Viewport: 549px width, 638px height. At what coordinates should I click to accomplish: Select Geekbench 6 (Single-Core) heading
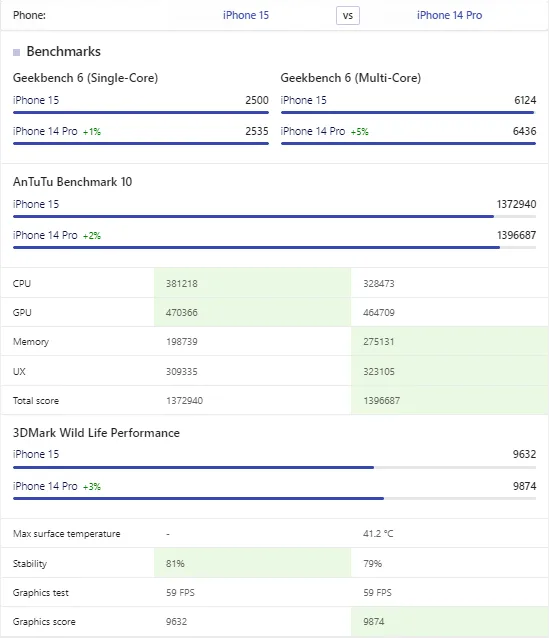pyautogui.click(x=85, y=78)
